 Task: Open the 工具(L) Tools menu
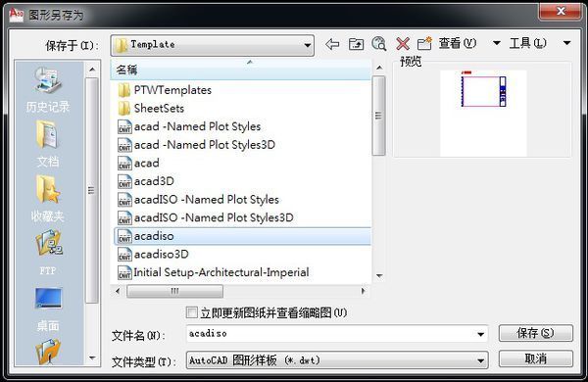528,43
